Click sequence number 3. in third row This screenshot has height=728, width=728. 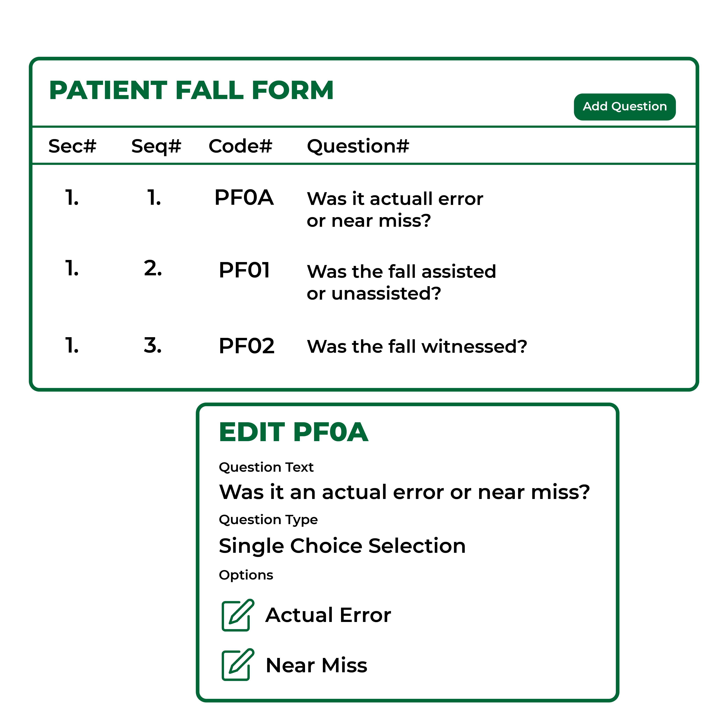[153, 346]
